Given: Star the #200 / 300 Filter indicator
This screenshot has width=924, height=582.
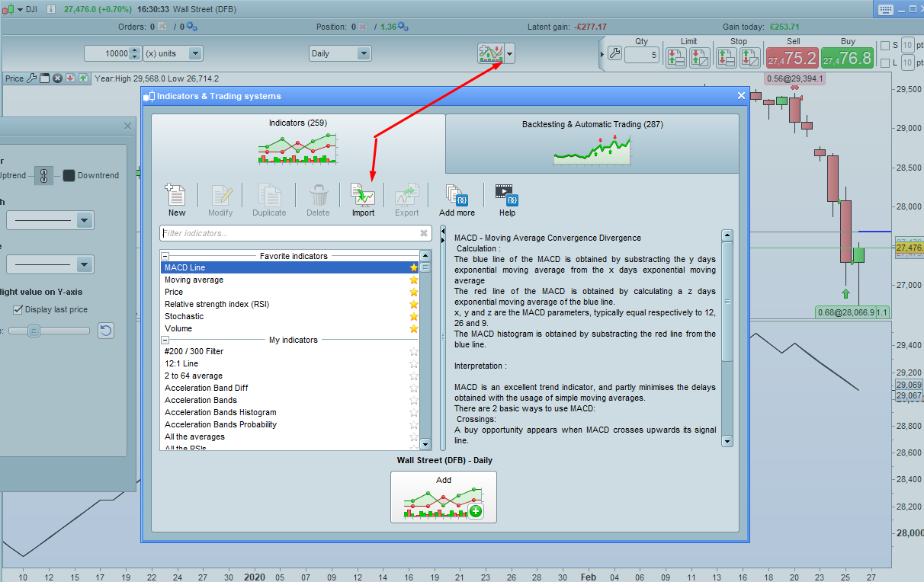Looking at the screenshot, I should pos(414,351).
